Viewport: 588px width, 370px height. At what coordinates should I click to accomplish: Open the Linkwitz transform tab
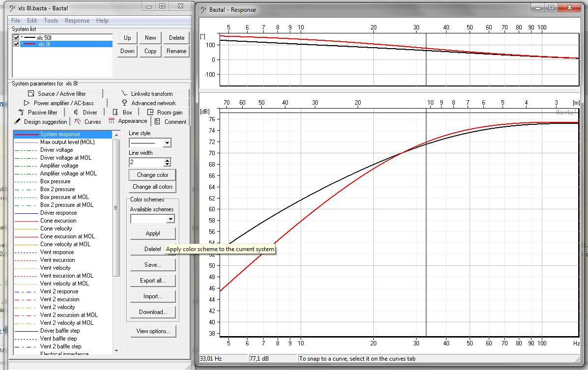pos(146,93)
